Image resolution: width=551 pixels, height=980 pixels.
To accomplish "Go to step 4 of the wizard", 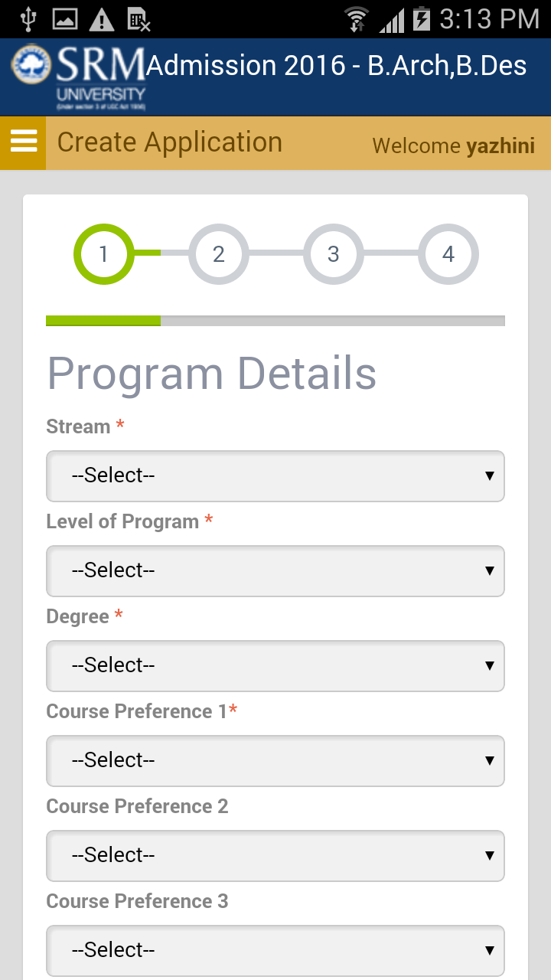I will point(448,253).
